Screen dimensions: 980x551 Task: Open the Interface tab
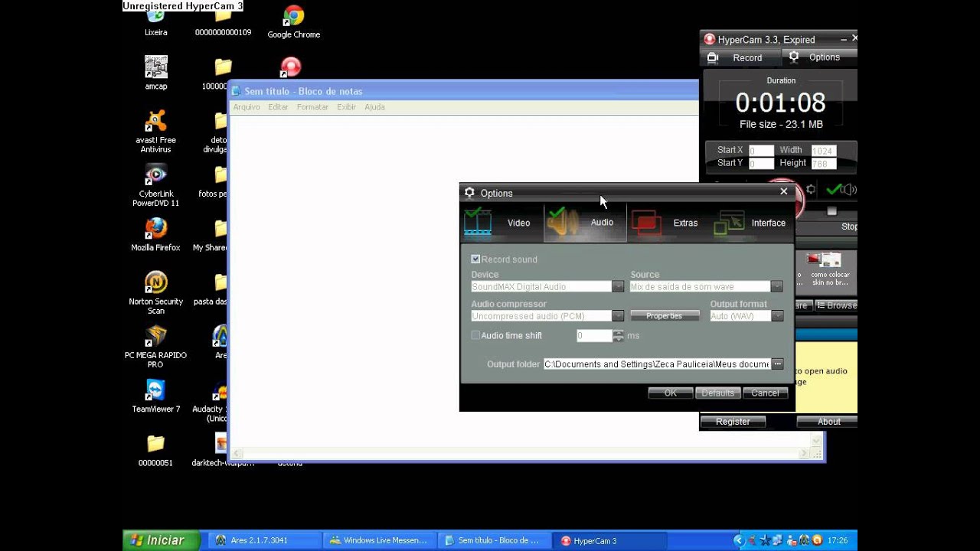pos(752,223)
